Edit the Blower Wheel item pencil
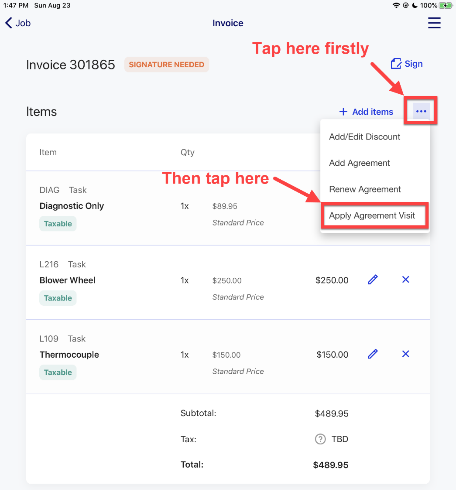Screen dimensions: 456x490 373,279
